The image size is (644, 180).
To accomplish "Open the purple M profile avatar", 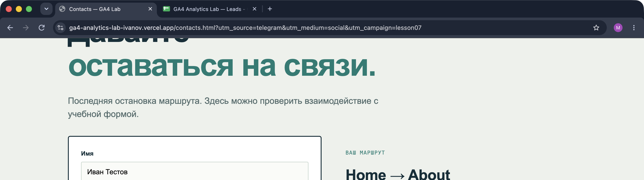I will (x=618, y=28).
